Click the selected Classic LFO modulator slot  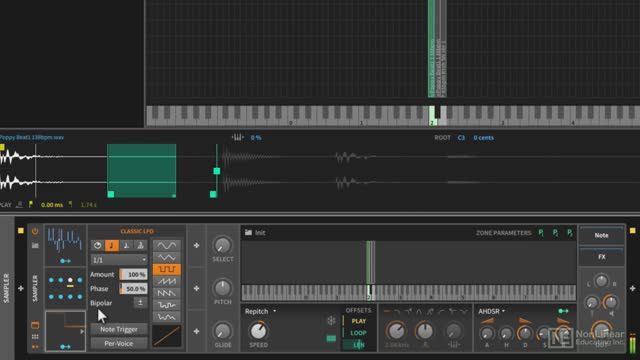click(65, 331)
